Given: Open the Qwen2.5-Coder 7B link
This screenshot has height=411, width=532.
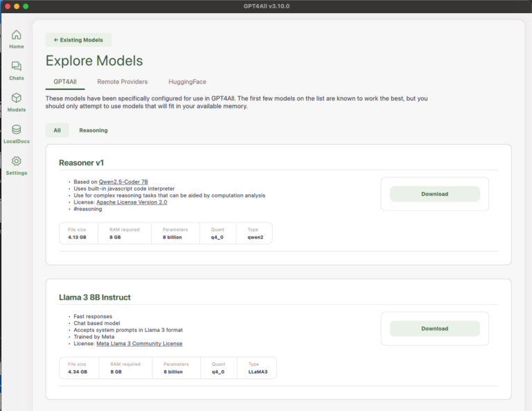Looking at the screenshot, I should click(x=123, y=182).
